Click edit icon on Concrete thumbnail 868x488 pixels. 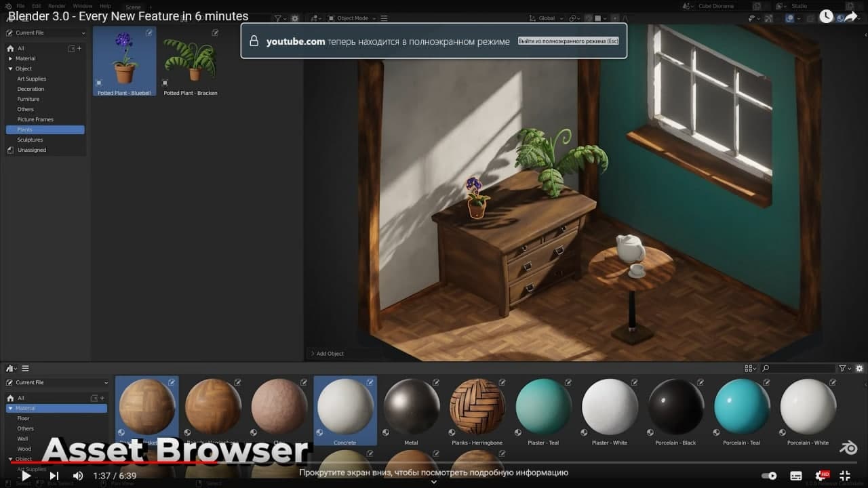(x=370, y=382)
